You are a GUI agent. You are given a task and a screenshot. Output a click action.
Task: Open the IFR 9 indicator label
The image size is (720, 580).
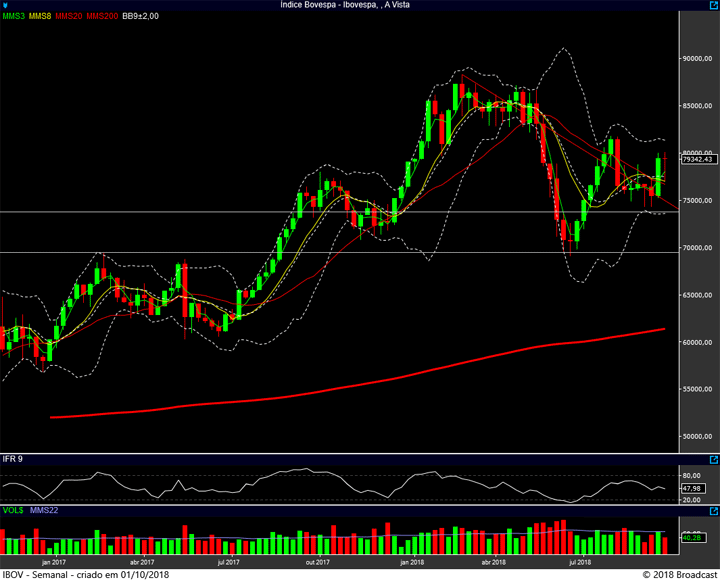pos(13,459)
